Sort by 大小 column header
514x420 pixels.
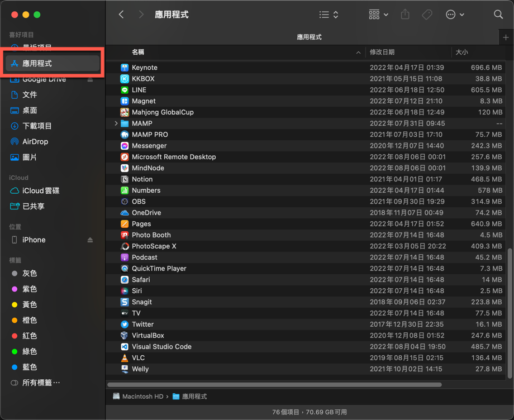461,52
